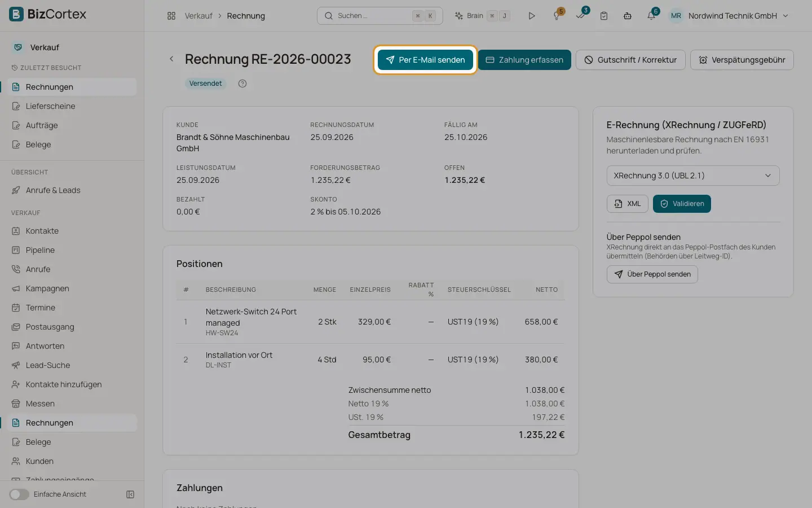
Task: Toggle the Einfache Ansicht switch
Action: [19, 494]
